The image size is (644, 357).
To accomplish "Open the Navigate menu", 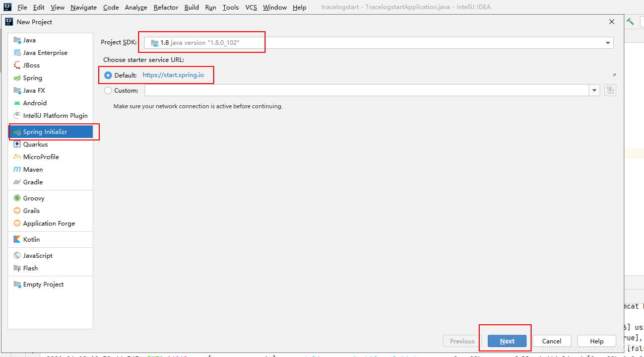I will pos(85,8).
